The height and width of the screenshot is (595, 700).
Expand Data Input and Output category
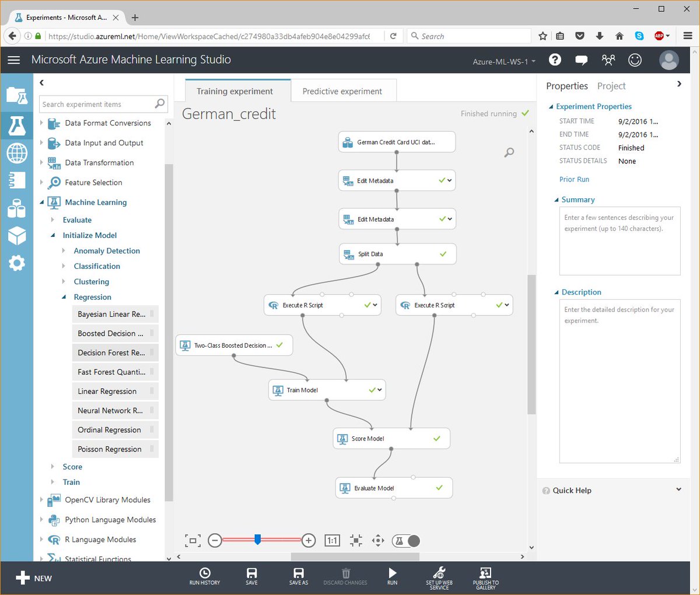tap(41, 143)
